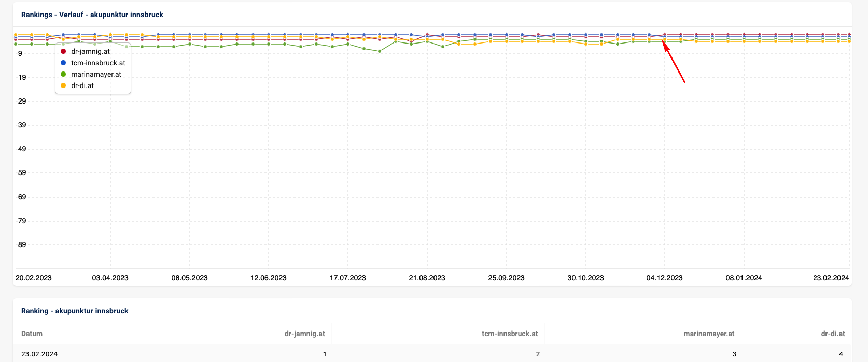Viewport: 868px width, 362px height.
Task: Select rank 2 cell in the table row
Action: point(538,355)
